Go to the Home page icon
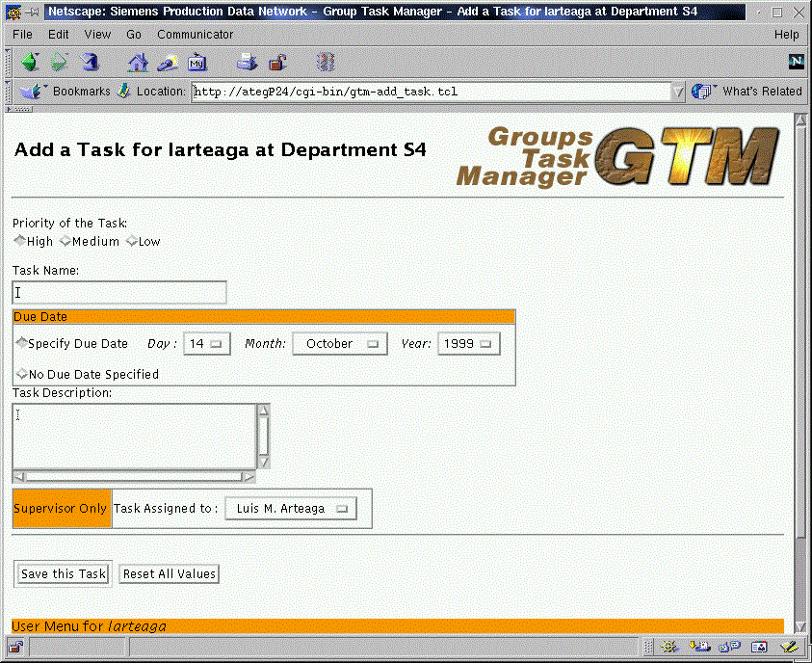Screen dimensions: 812x663 138,63
